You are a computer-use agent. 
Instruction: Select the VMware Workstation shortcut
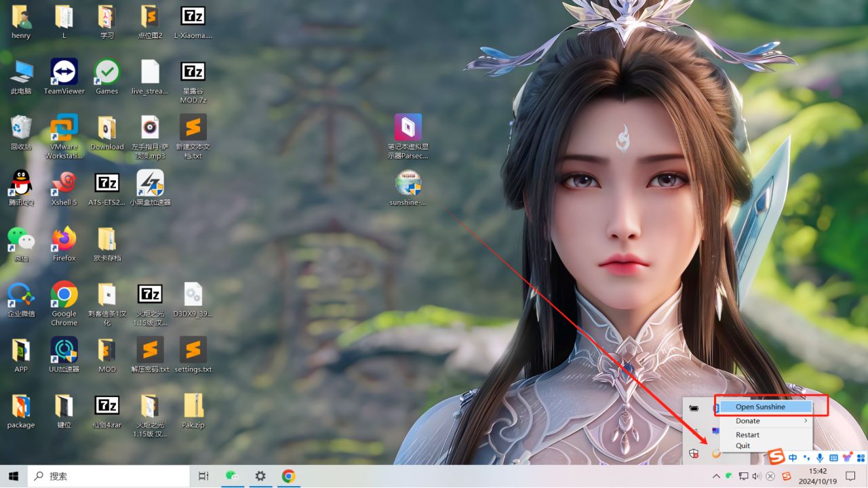[64, 138]
